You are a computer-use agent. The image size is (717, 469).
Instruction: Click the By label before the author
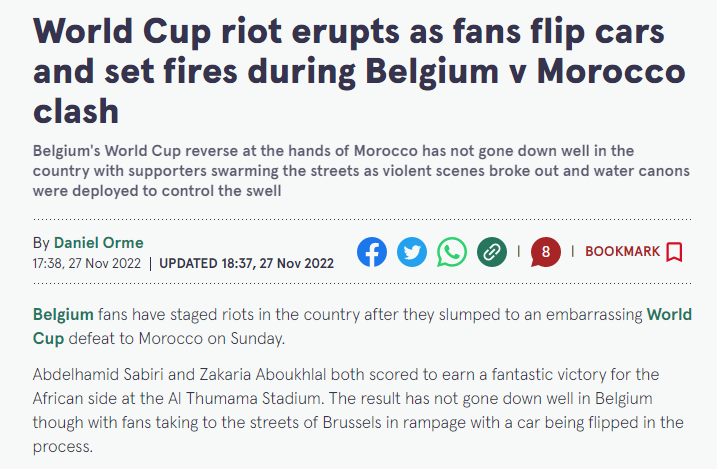(x=41, y=243)
